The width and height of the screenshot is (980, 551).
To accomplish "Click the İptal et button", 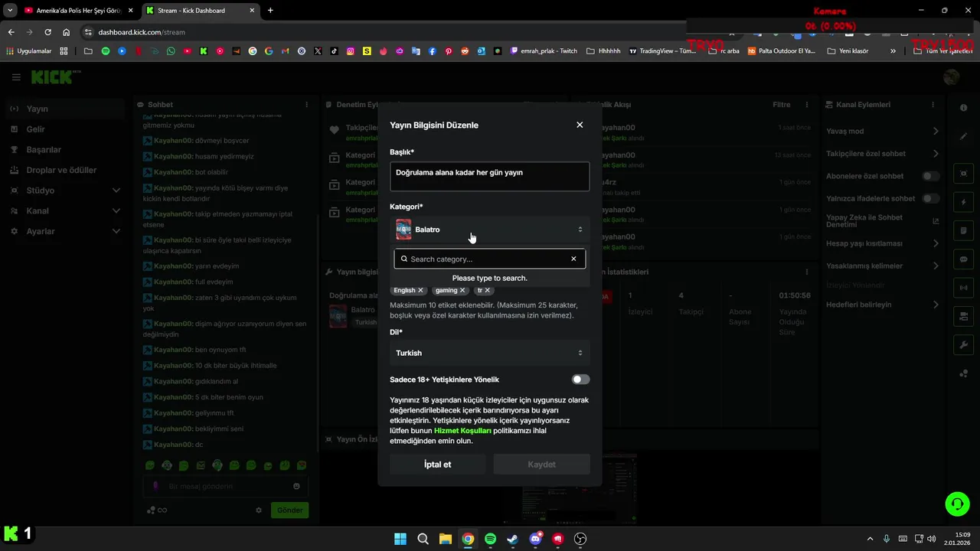I will click(x=438, y=465).
